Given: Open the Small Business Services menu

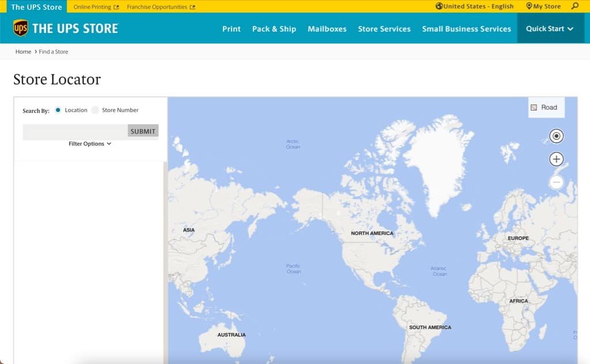Looking at the screenshot, I should pyautogui.click(x=467, y=29).
